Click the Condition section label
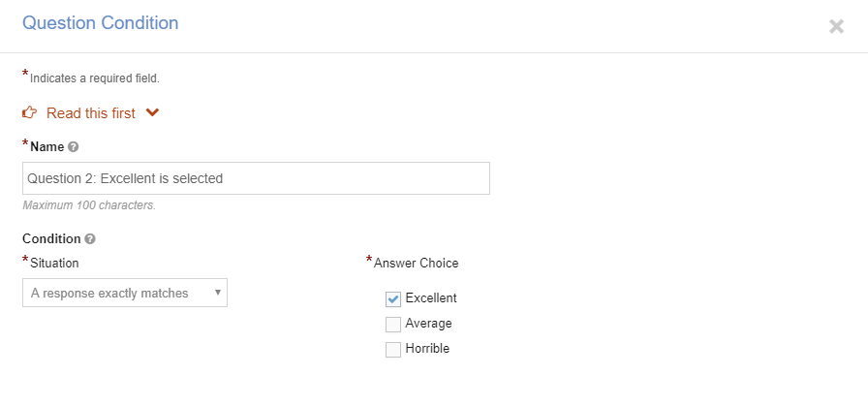 51,238
